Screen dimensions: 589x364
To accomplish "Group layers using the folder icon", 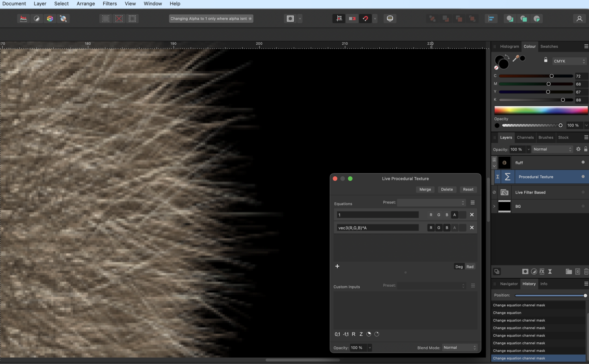I will (569, 271).
